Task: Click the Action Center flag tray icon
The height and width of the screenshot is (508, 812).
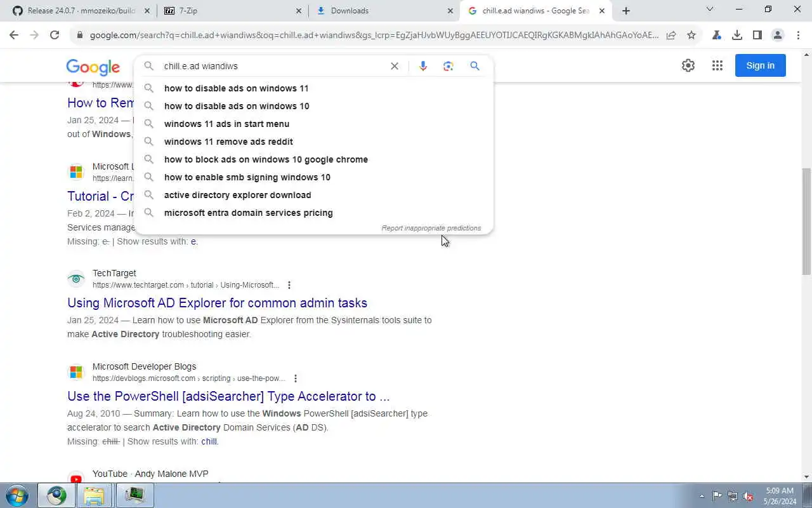Action: [717, 497]
